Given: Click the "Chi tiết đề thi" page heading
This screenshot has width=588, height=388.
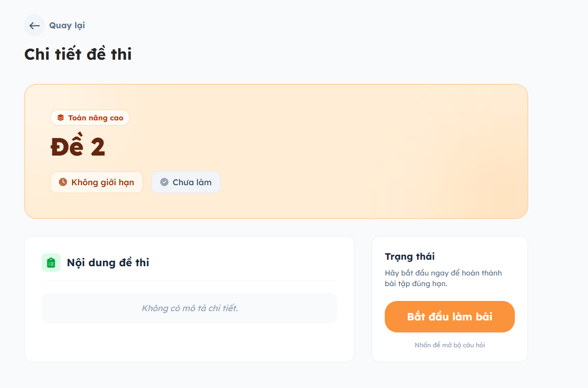Looking at the screenshot, I should [x=78, y=54].
